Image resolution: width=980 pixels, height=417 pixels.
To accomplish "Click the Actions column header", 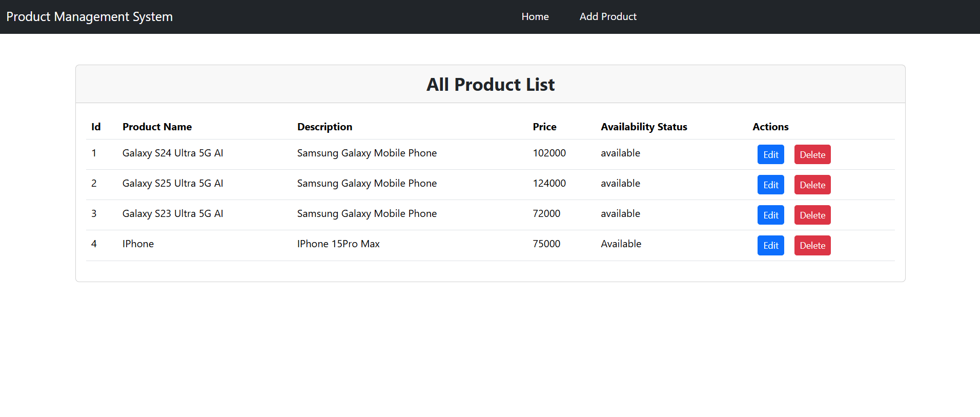I will click(x=770, y=127).
